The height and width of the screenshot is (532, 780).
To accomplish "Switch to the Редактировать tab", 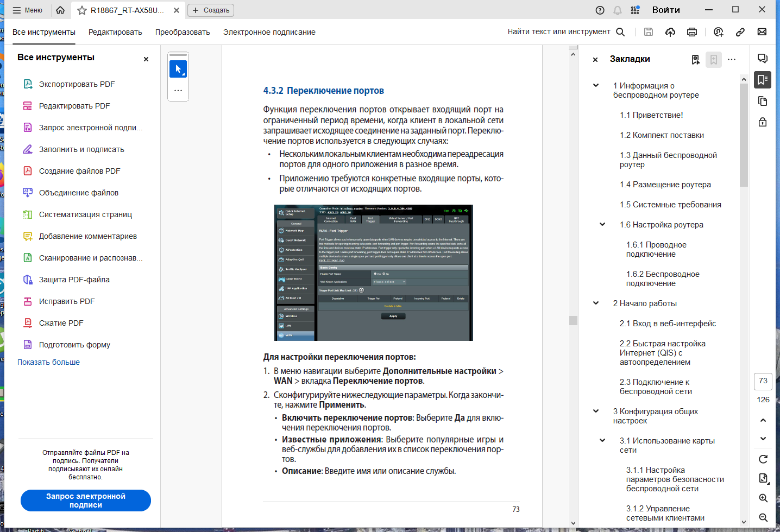I will pos(115,32).
